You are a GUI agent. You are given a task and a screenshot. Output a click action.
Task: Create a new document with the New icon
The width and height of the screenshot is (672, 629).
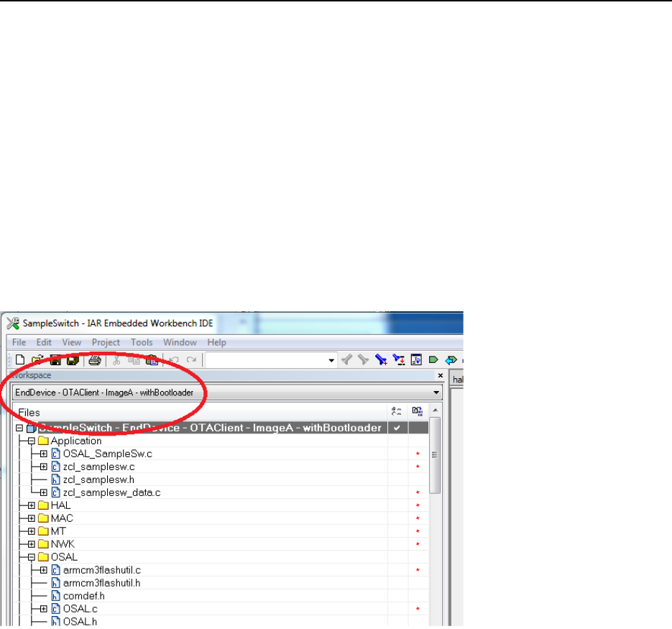[x=19, y=359]
